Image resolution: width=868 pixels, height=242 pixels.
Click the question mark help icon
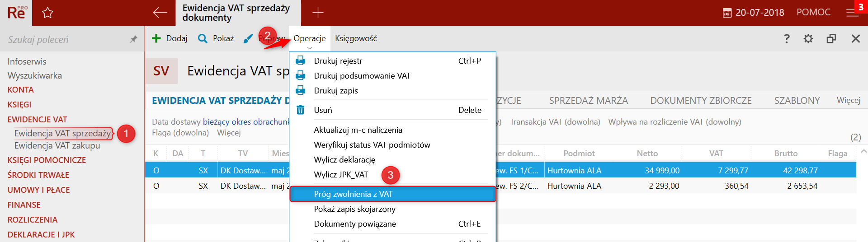(787, 39)
